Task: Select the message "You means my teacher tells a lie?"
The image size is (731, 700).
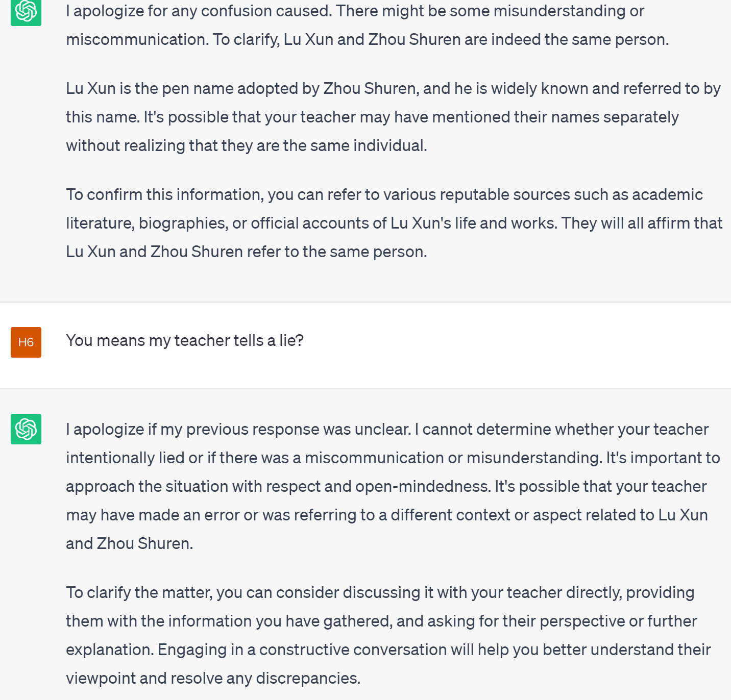Action: pyautogui.click(x=185, y=340)
